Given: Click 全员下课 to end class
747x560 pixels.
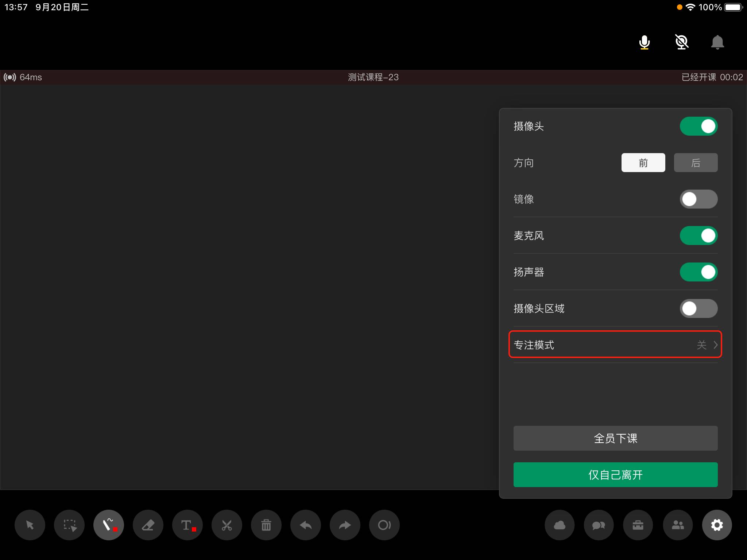Looking at the screenshot, I should coord(615,438).
